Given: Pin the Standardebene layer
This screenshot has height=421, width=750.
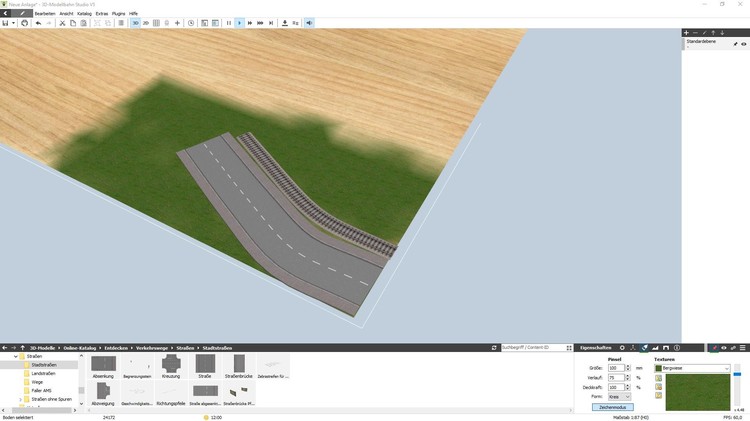Looking at the screenshot, I should pyautogui.click(x=736, y=44).
